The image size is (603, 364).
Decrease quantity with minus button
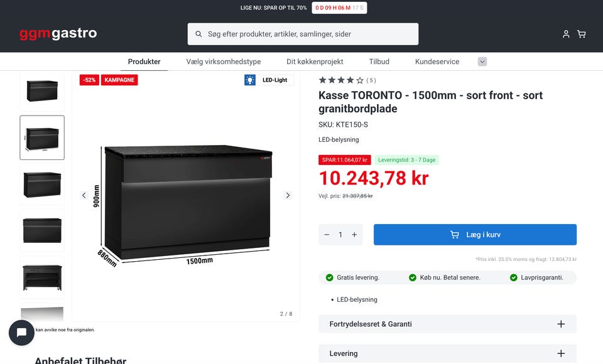point(327,235)
